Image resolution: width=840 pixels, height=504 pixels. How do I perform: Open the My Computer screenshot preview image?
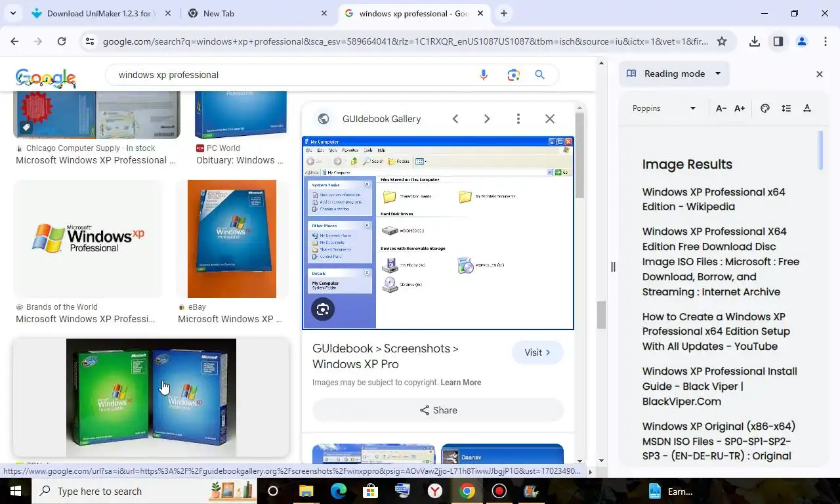tap(438, 232)
